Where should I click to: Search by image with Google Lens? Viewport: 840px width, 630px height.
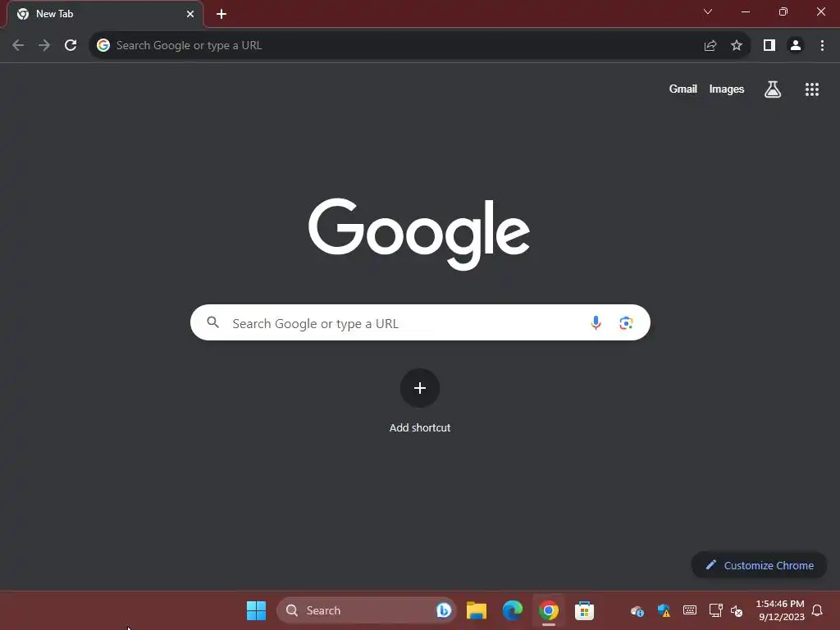tap(626, 323)
